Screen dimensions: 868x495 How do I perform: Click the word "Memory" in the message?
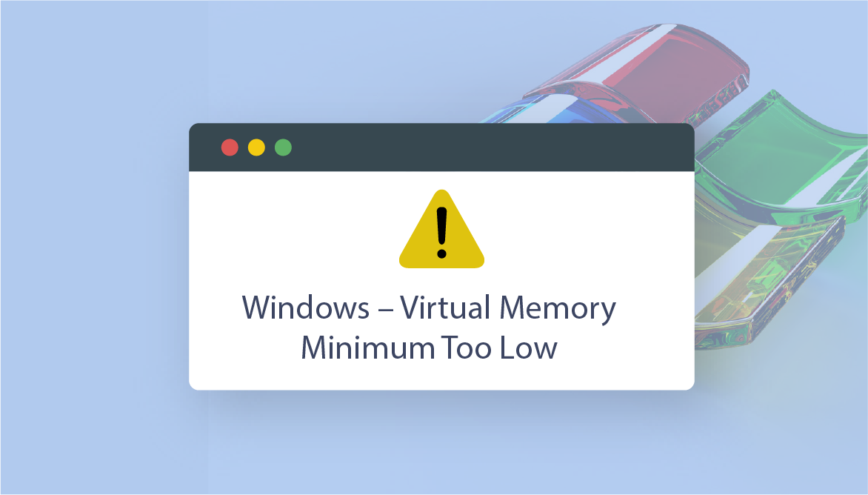pyautogui.click(x=558, y=308)
